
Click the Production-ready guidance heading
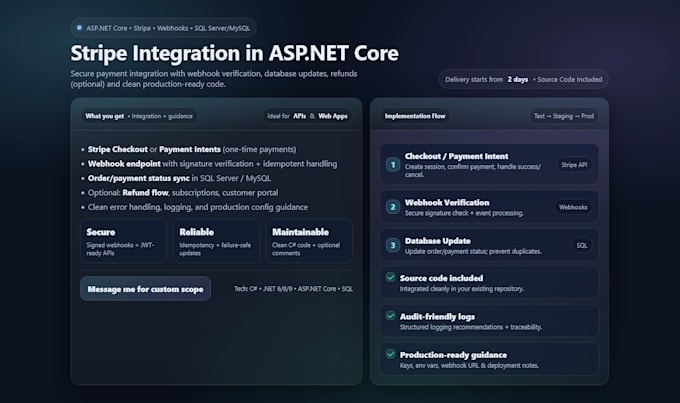click(453, 355)
